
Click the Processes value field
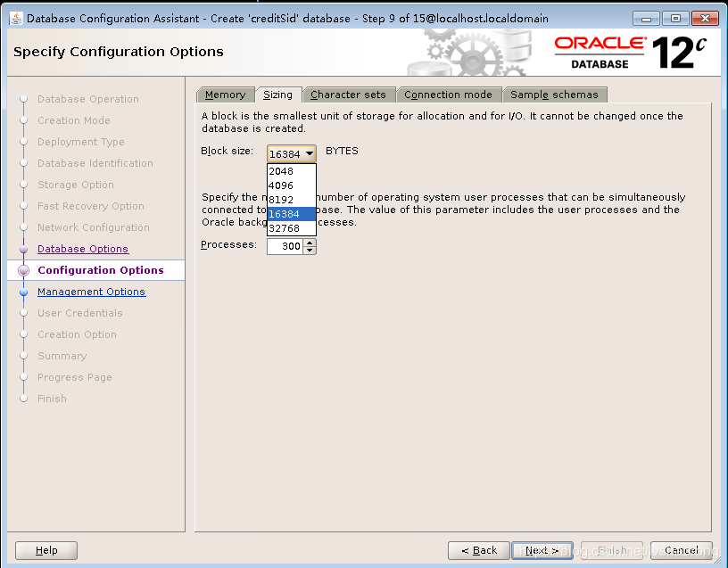[x=285, y=246]
